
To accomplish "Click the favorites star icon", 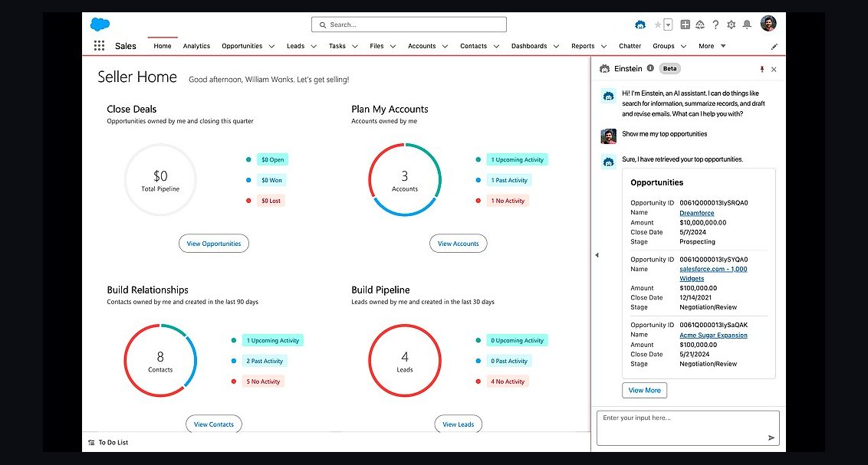I will pyautogui.click(x=657, y=25).
